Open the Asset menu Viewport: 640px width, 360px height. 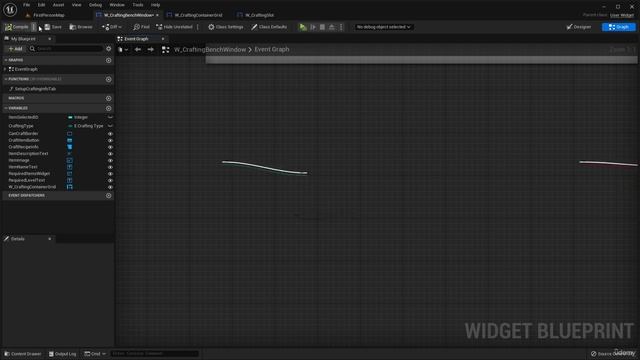[58, 5]
